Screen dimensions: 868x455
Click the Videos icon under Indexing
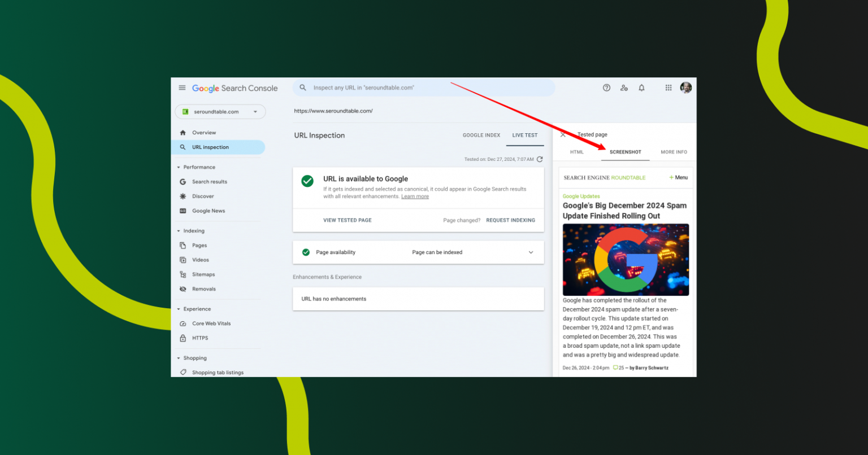(x=183, y=260)
